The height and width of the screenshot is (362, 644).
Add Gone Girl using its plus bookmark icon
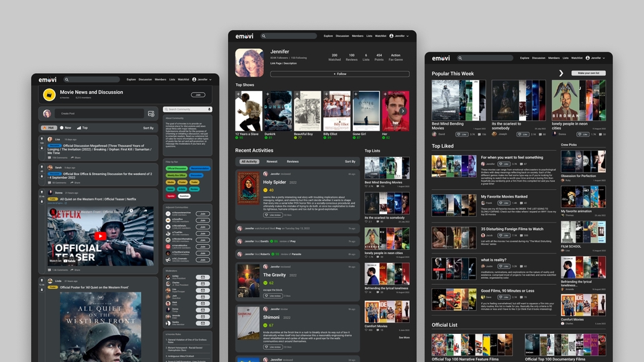click(356, 94)
